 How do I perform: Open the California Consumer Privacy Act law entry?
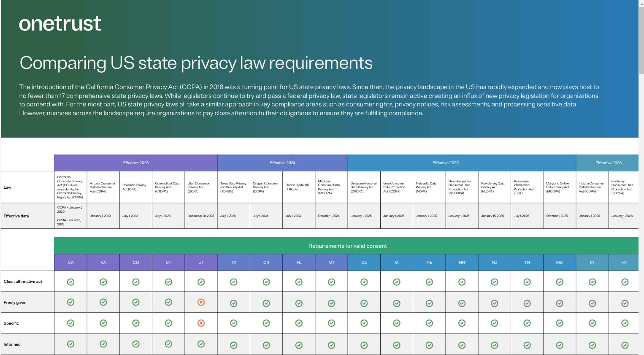pyautogui.click(x=70, y=187)
